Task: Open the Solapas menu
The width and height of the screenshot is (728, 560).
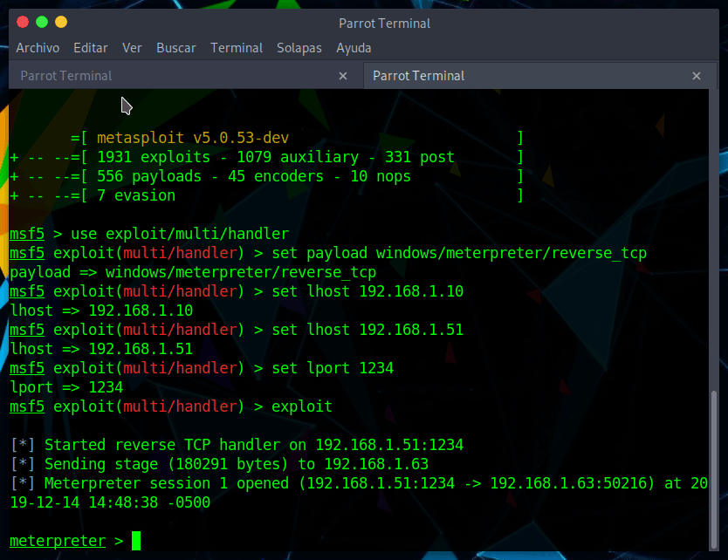Action: pos(299,48)
